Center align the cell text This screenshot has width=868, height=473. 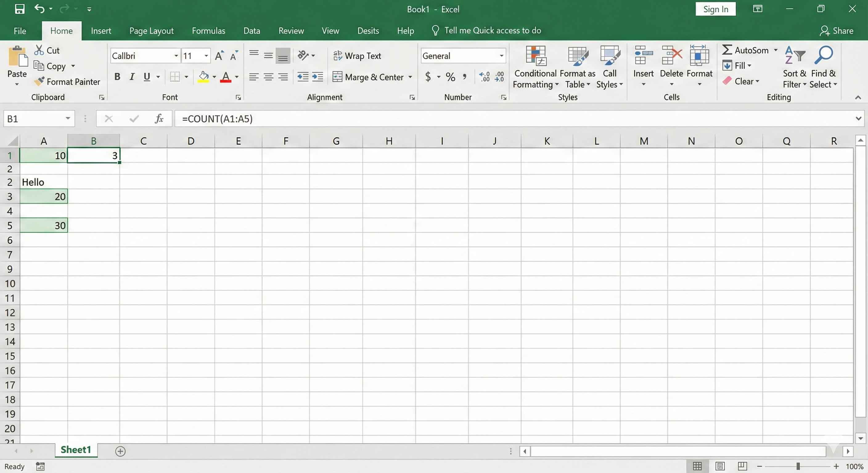point(268,77)
